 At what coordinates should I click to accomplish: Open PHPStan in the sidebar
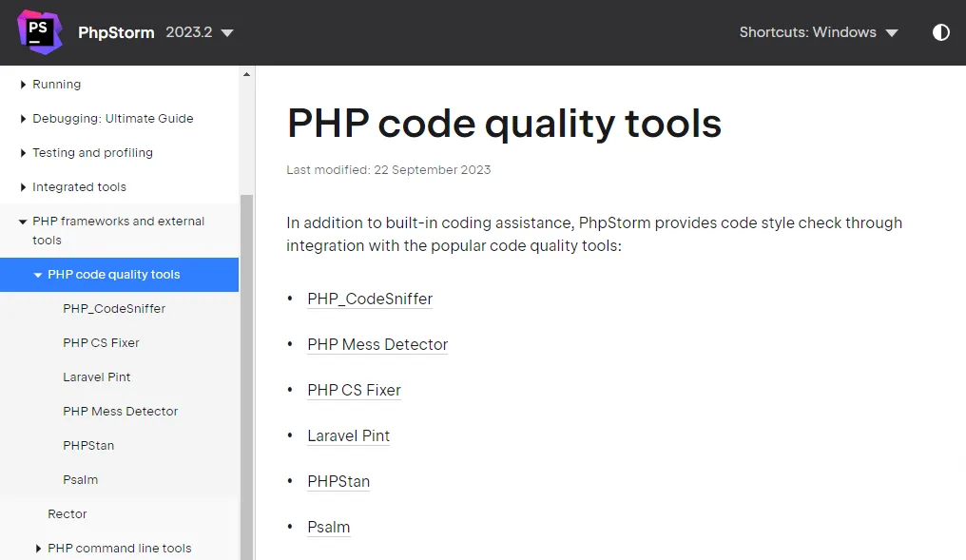[88, 445]
